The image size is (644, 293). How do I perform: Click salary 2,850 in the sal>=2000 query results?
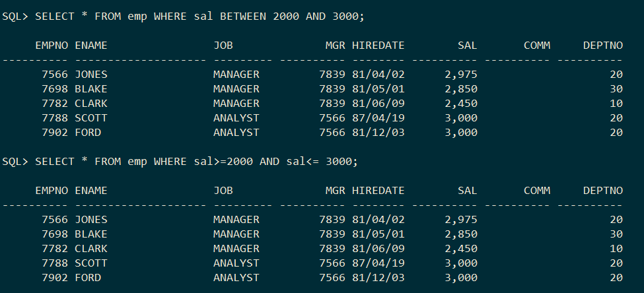pos(461,234)
